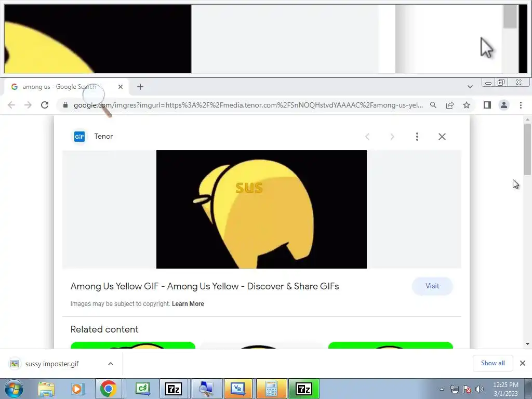
Task: Open sussy imposter.gif download
Action: point(52,364)
